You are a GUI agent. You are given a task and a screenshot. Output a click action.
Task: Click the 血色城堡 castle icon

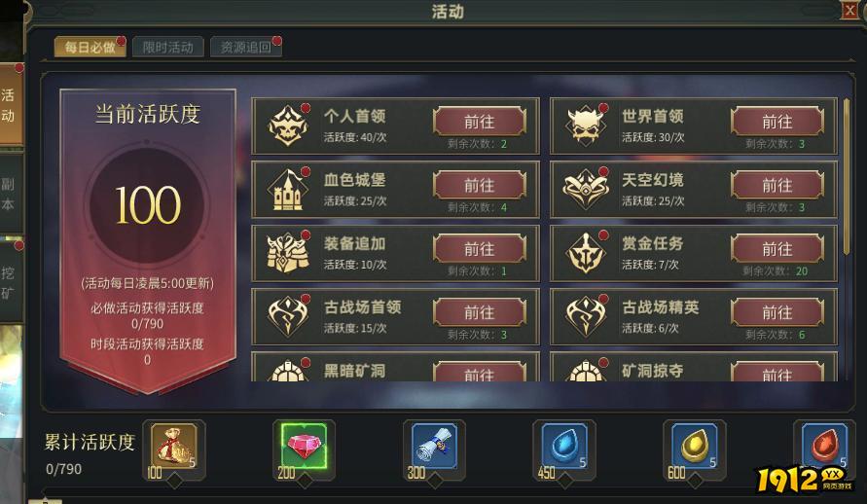click(287, 190)
